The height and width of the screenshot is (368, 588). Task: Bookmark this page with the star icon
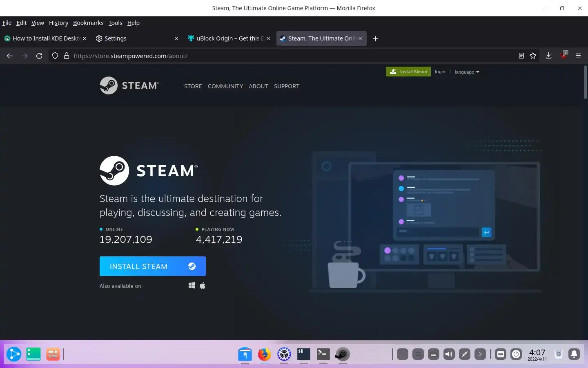533,56
